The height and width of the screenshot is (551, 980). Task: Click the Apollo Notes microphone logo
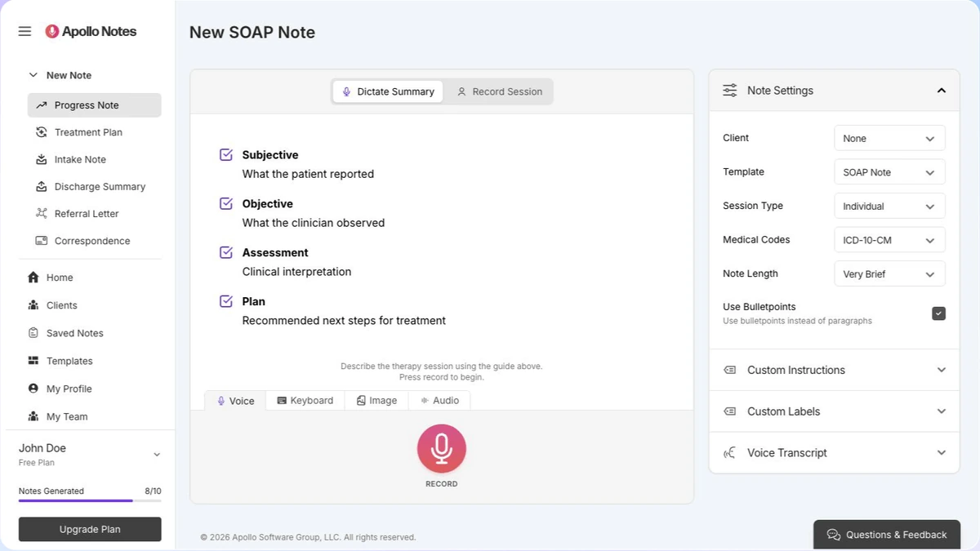52,31
